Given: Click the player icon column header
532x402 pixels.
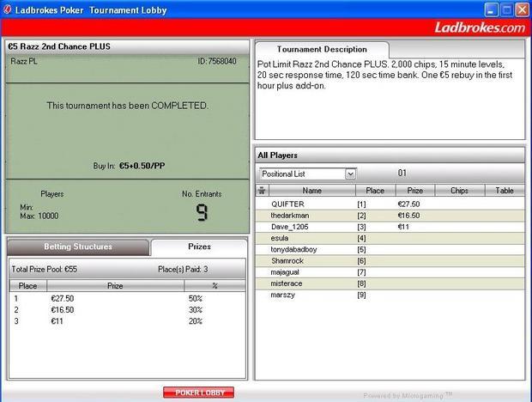Looking at the screenshot, I should 262,190.
